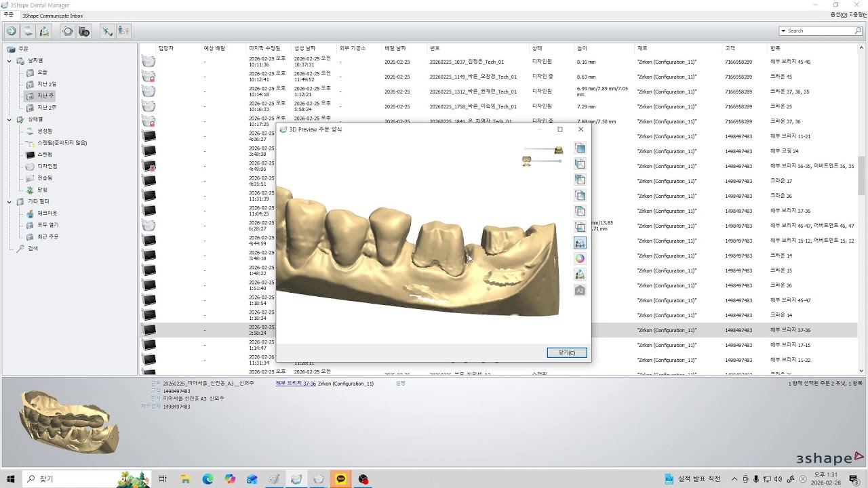Adjust the lower jaw visibility slider
Screen dimensions: 868x488
[542, 161]
